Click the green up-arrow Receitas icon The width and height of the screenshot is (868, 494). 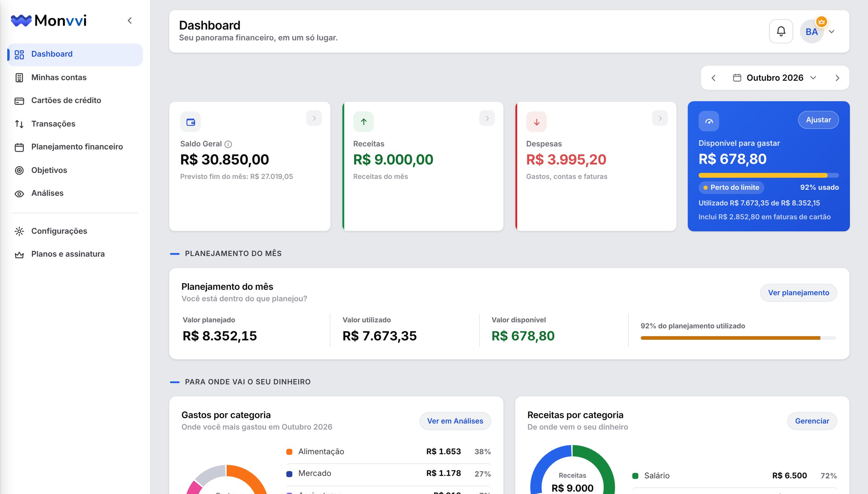coord(363,122)
